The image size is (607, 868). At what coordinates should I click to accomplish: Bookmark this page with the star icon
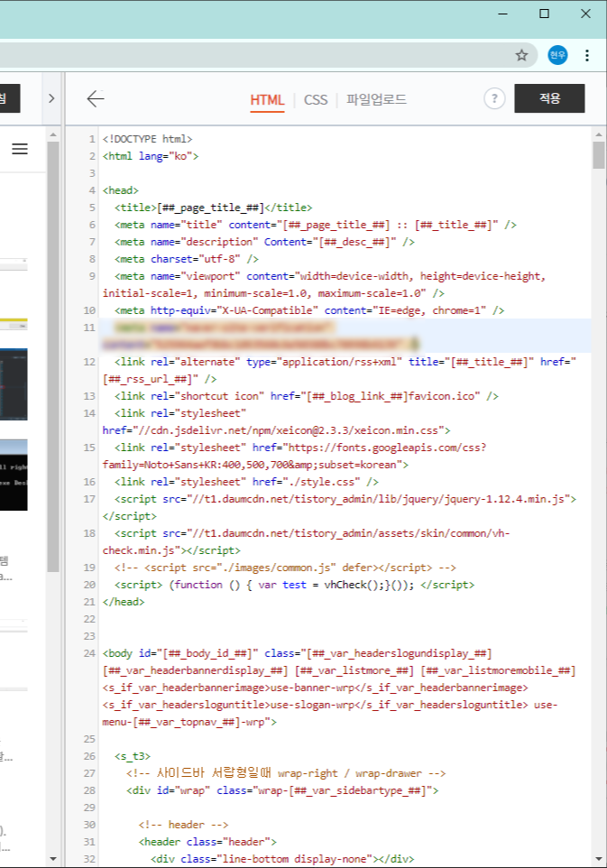(x=521, y=55)
